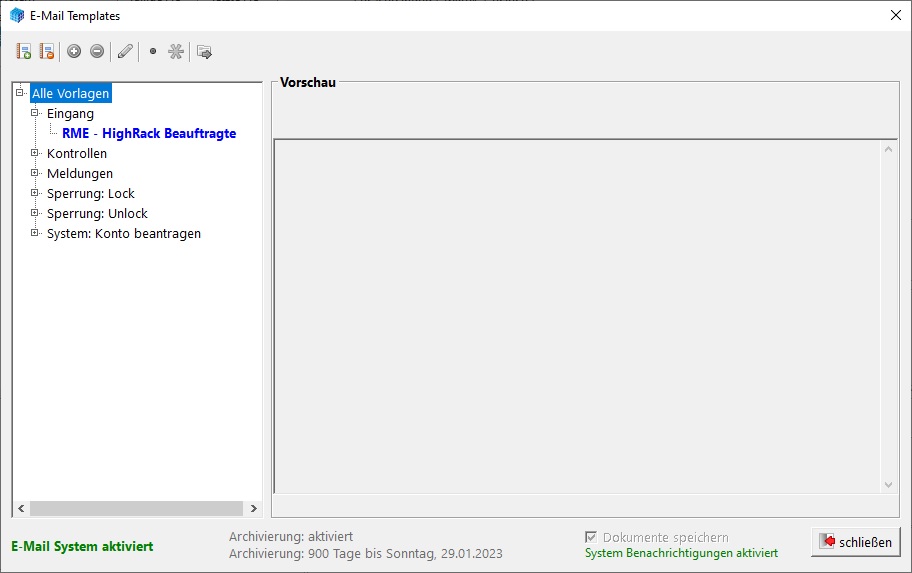Select System: Konto beantragen entry
This screenshot has width=912, height=573.
pos(124,233)
